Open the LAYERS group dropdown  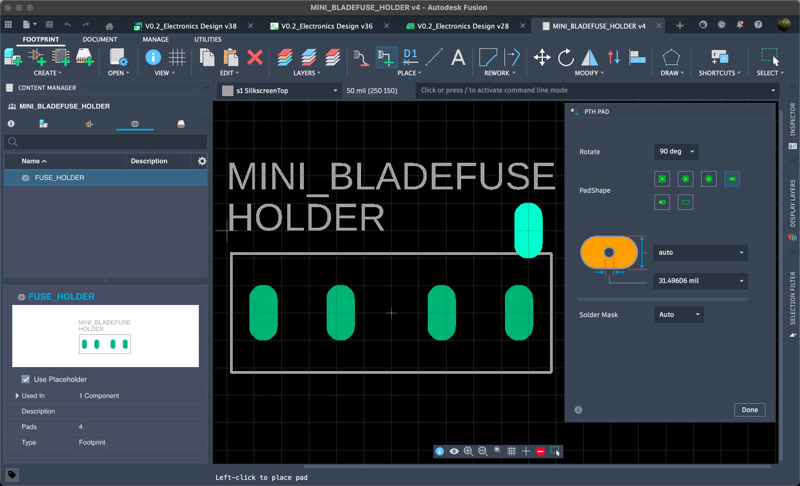307,73
